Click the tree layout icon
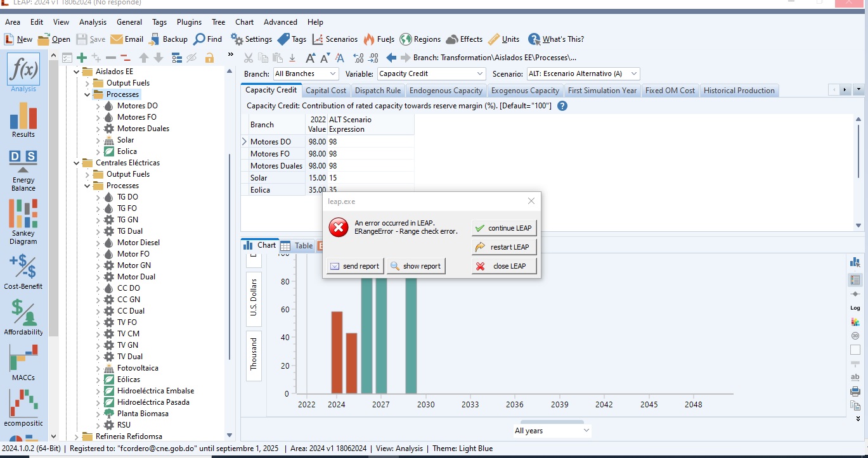This screenshot has height=458, width=868. (x=177, y=58)
